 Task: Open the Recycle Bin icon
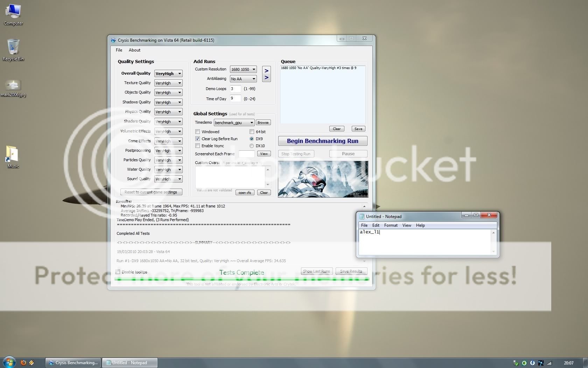(13, 50)
